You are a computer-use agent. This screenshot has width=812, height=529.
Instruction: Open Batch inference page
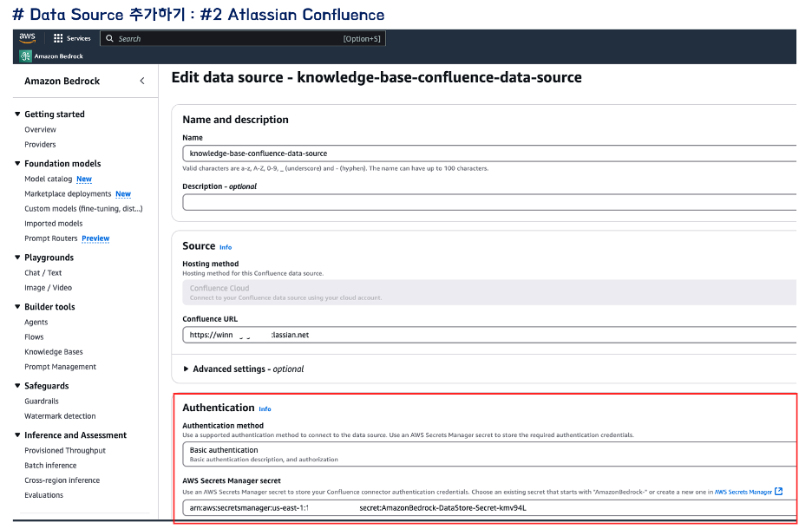pos(50,466)
